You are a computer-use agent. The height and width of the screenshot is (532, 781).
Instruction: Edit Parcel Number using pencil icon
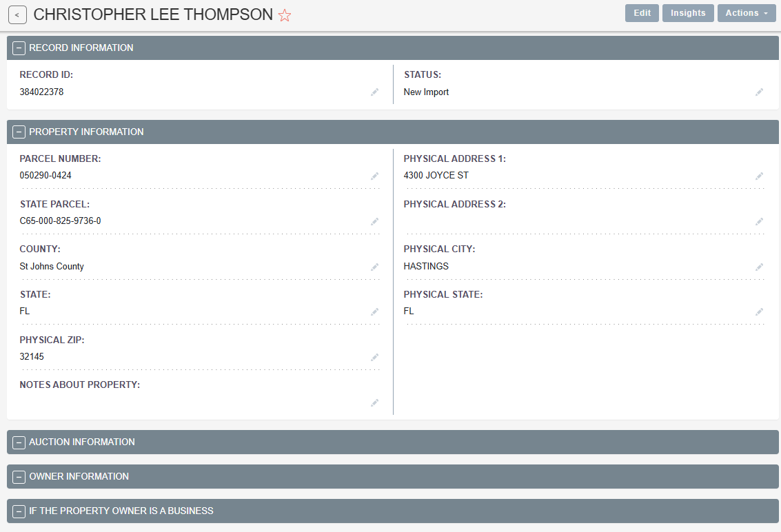tap(374, 176)
